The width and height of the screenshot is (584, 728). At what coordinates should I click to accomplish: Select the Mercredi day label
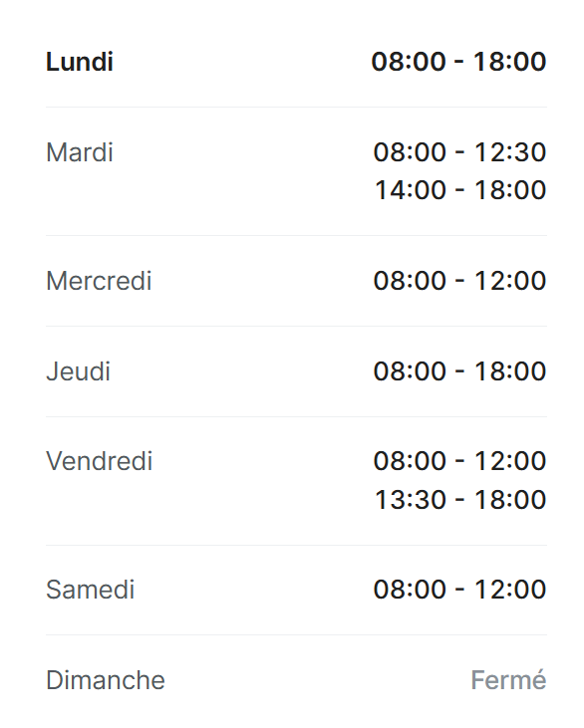click(x=99, y=281)
